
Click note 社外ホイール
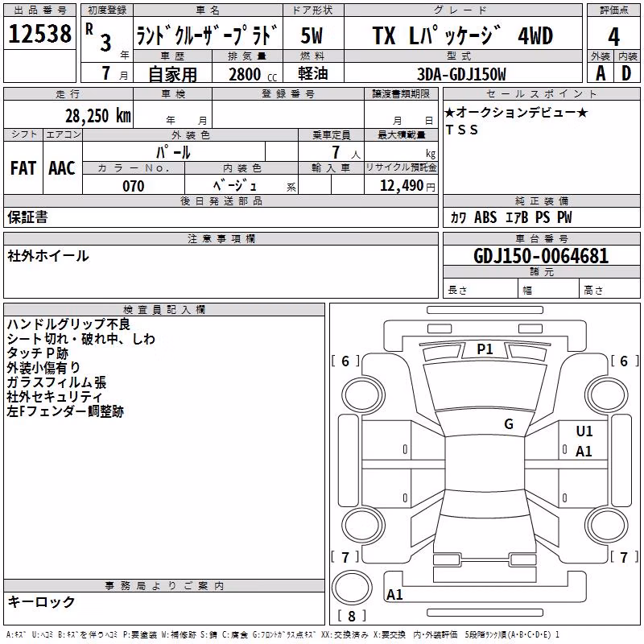coord(48,256)
